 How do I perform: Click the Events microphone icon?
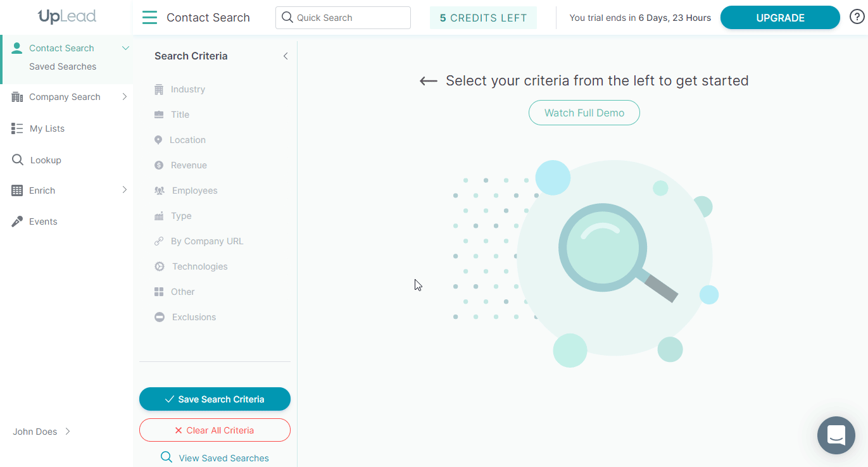tap(18, 221)
